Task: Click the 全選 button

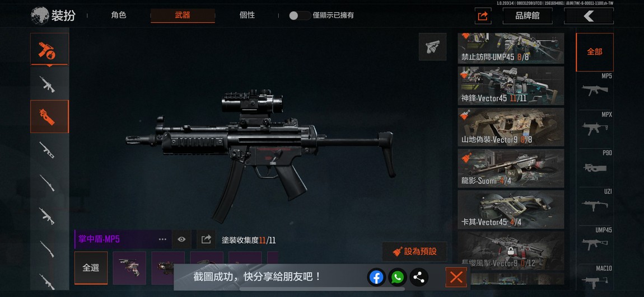Action: pos(91,268)
